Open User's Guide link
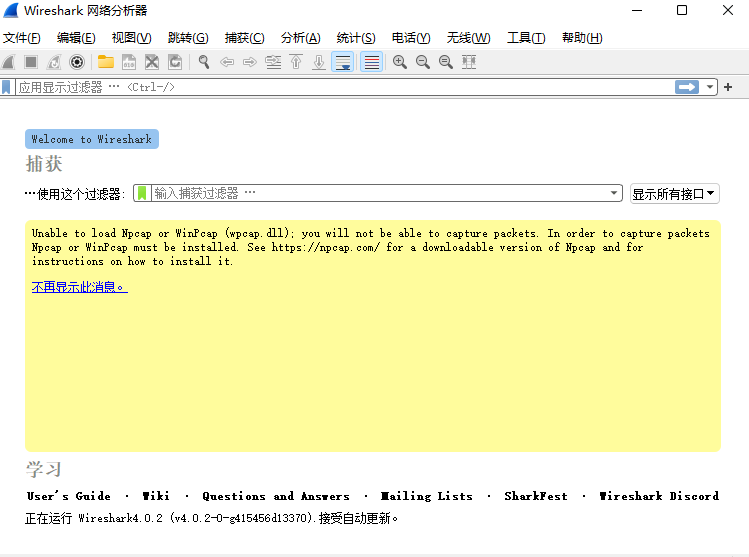The width and height of the screenshot is (749, 557). [x=69, y=496]
